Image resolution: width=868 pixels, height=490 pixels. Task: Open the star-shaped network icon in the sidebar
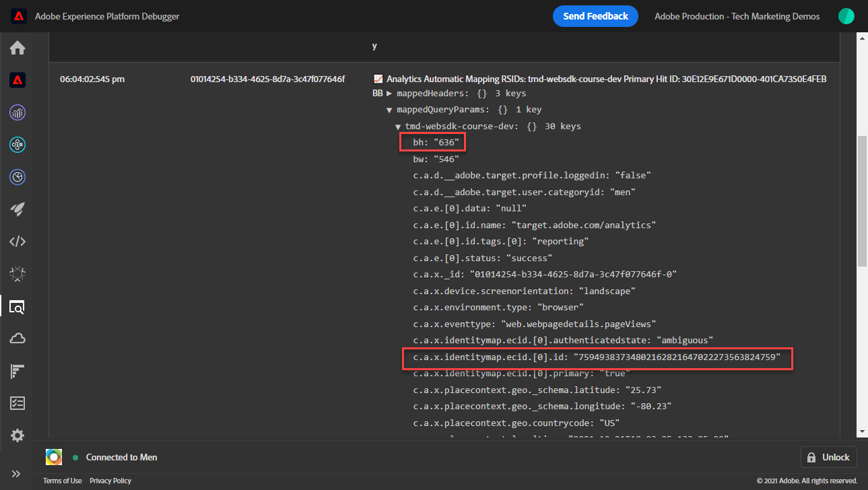click(18, 274)
